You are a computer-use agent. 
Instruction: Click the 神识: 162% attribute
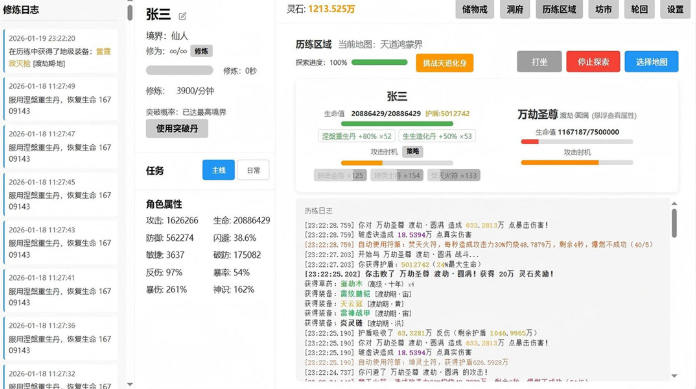[x=233, y=290]
